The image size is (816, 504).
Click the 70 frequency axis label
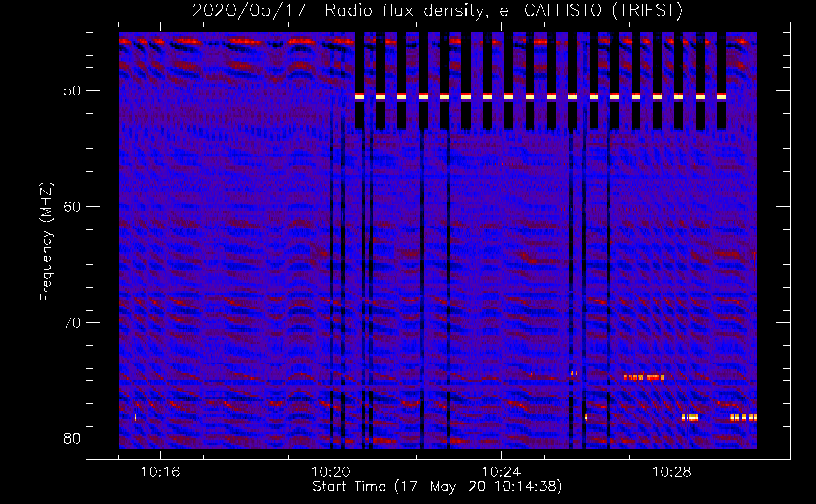(73, 323)
